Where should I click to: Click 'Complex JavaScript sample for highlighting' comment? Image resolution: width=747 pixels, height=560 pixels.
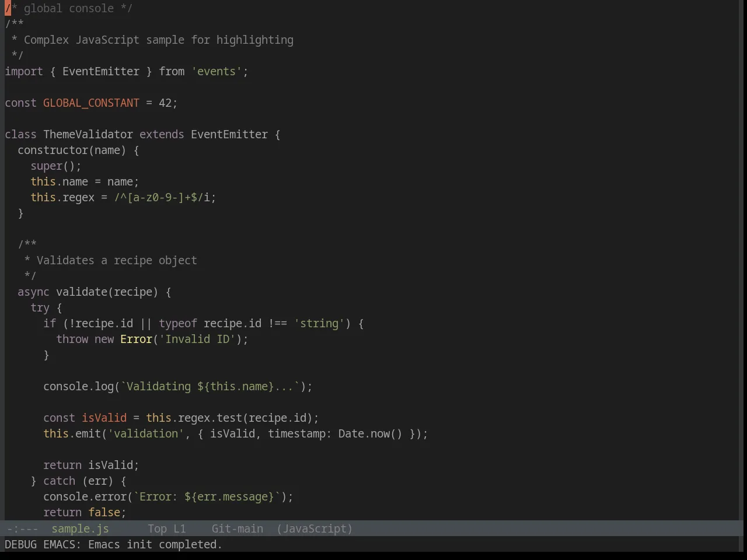(x=159, y=40)
